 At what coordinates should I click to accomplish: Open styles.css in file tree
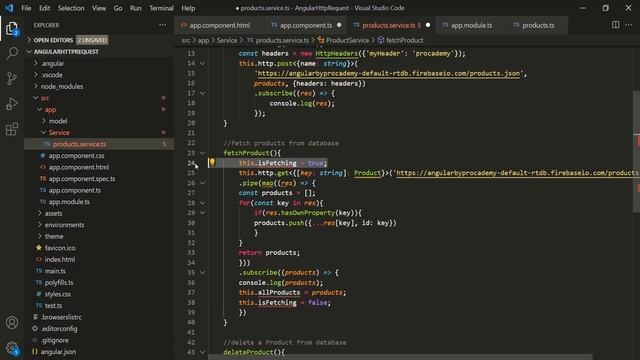click(58, 294)
